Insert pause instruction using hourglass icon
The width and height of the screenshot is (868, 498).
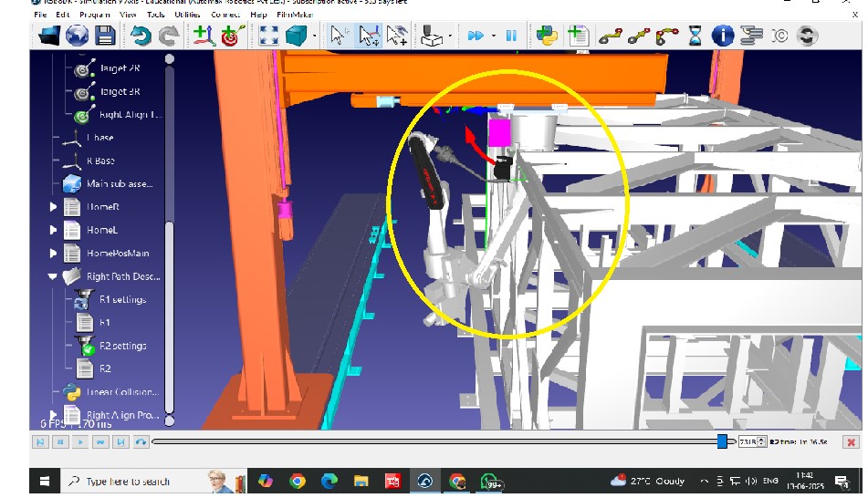click(695, 36)
